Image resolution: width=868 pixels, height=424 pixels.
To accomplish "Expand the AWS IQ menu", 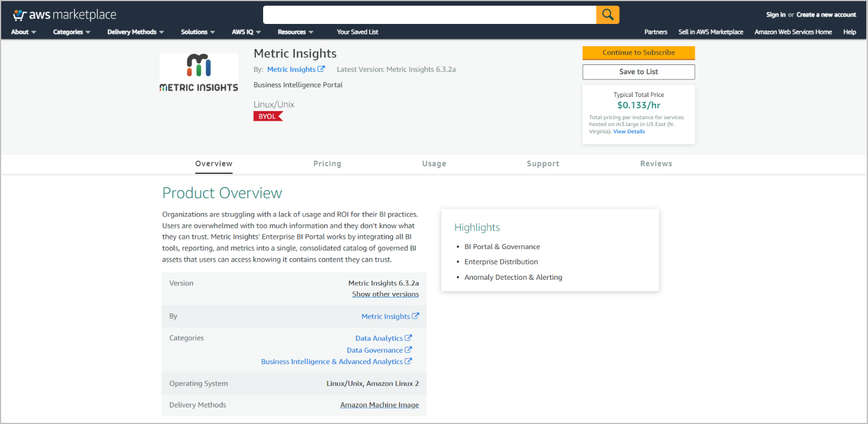I will point(247,32).
